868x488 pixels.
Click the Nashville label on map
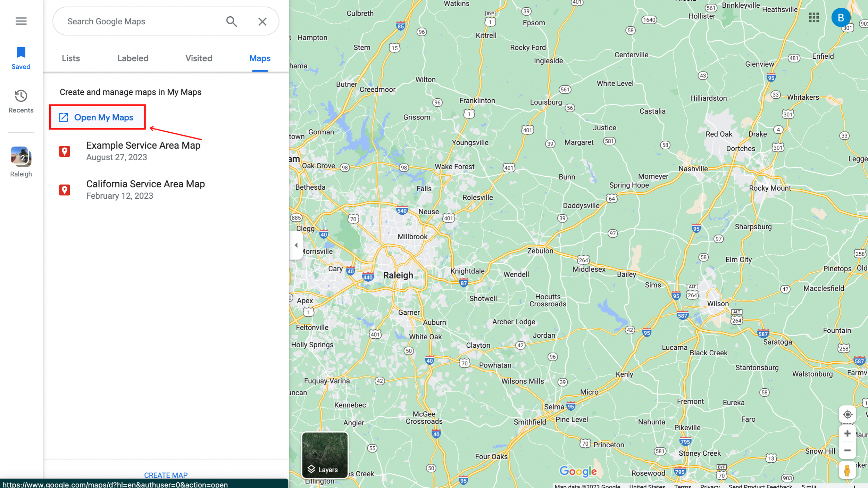(x=693, y=169)
